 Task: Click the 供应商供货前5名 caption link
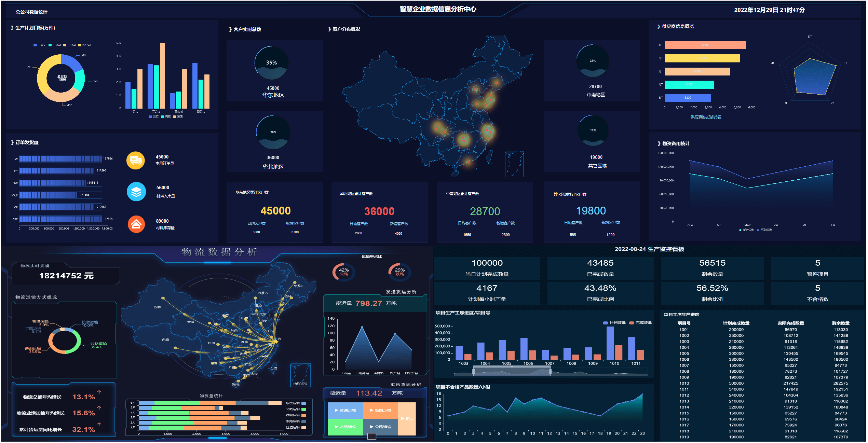pyautogui.click(x=706, y=117)
